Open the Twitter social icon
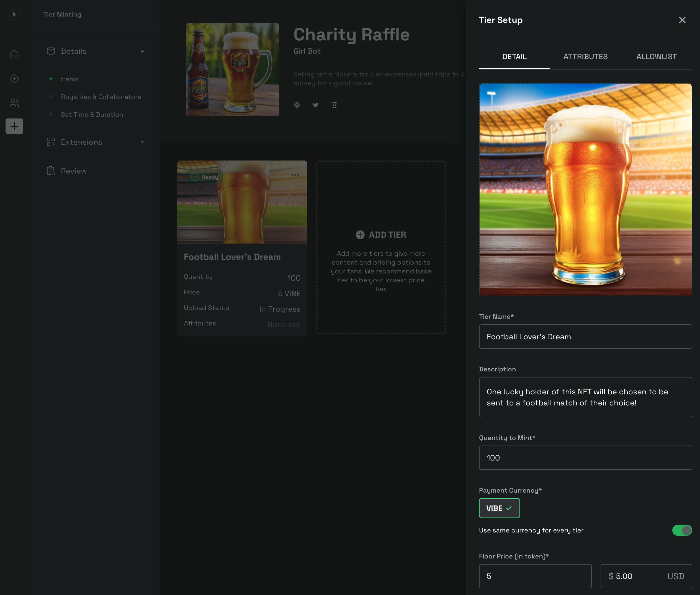700x595 pixels. coord(316,105)
